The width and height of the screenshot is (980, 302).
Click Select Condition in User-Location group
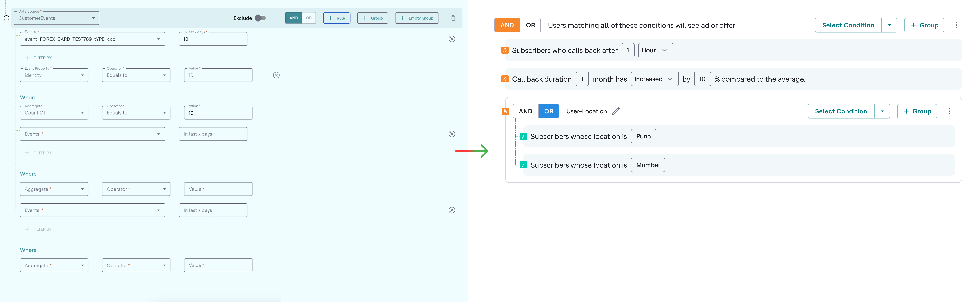(841, 111)
